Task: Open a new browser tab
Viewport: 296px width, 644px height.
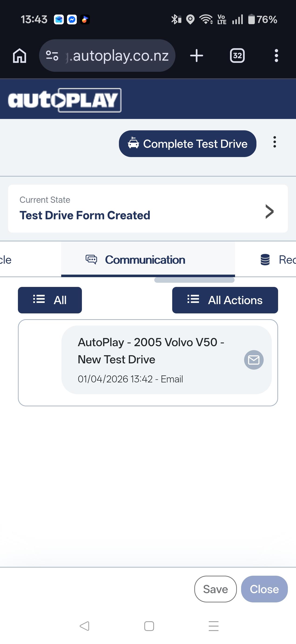Action: pyautogui.click(x=197, y=56)
